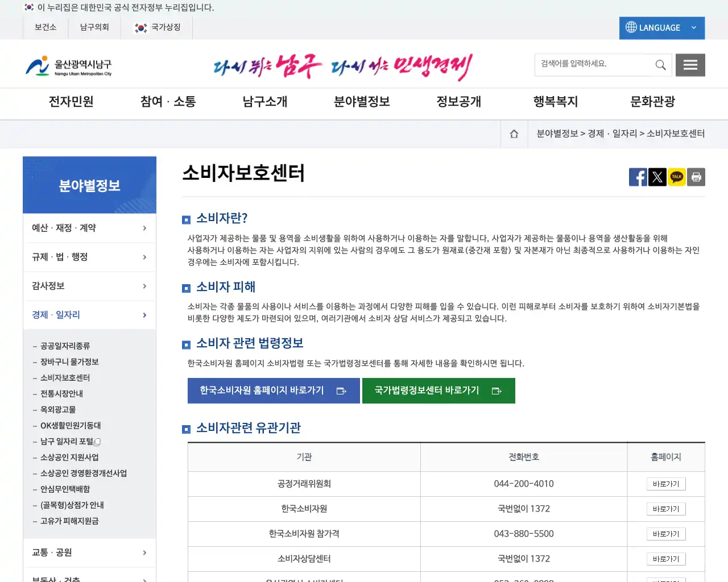Click 바로가기 in 소비자상담센터 row

pyautogui.click(x=666, y=559)
